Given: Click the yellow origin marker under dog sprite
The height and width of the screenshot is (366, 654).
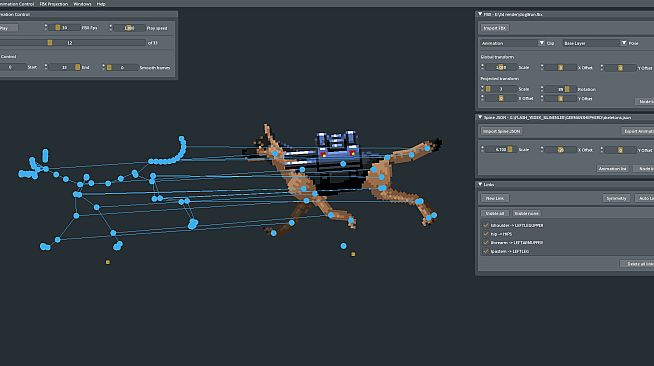Looking at the screenshot, I should click(x=353, y=254).
